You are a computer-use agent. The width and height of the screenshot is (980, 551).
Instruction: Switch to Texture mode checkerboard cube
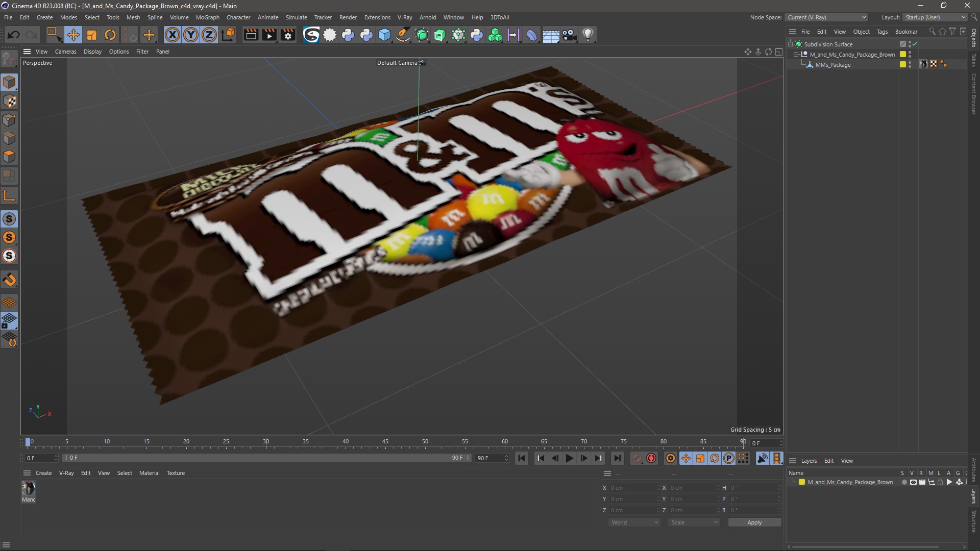tap(9, 101)
